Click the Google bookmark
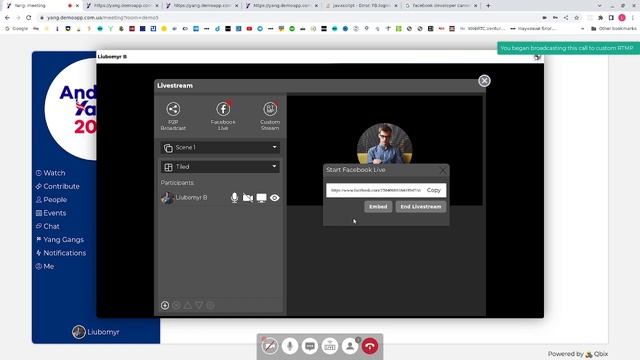 17,29
